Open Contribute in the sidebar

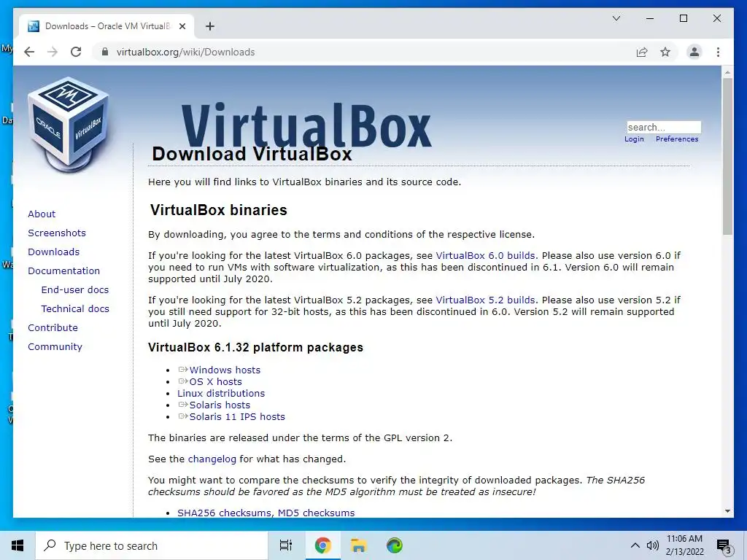(x=53, y=328)
